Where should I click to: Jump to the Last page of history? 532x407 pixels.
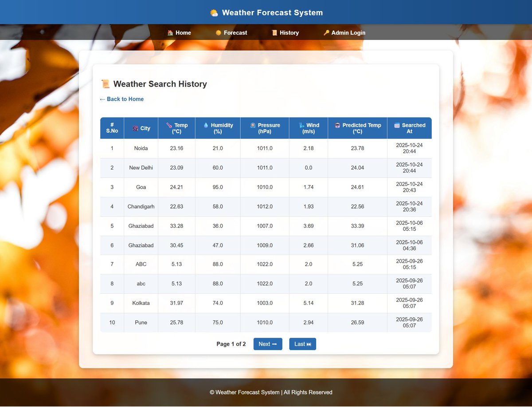coord(303,344)
